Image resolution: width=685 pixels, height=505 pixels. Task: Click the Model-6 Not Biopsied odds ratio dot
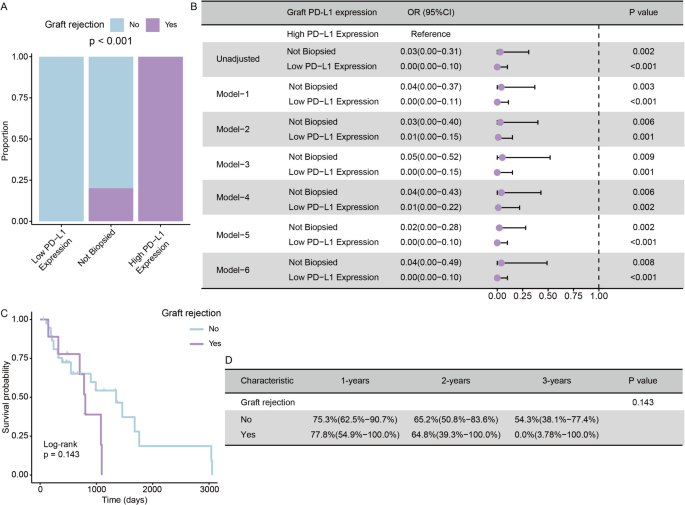[x=501, y=263]
